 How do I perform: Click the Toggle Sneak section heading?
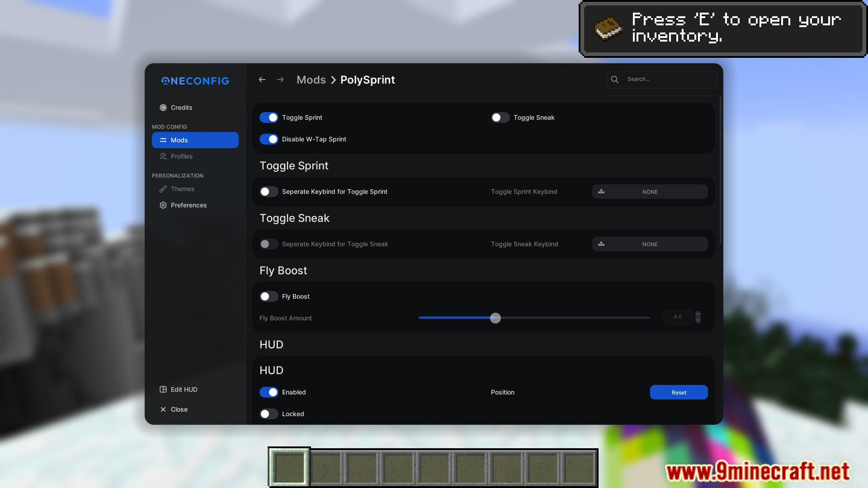[x=294, y=218]
